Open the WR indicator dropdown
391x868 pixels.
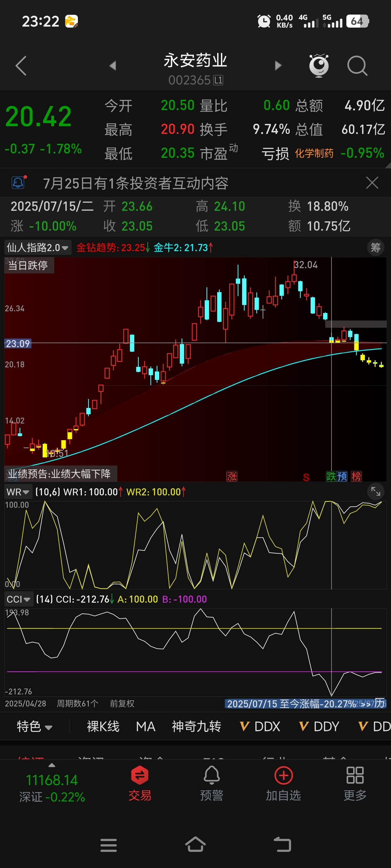[18, 492]
